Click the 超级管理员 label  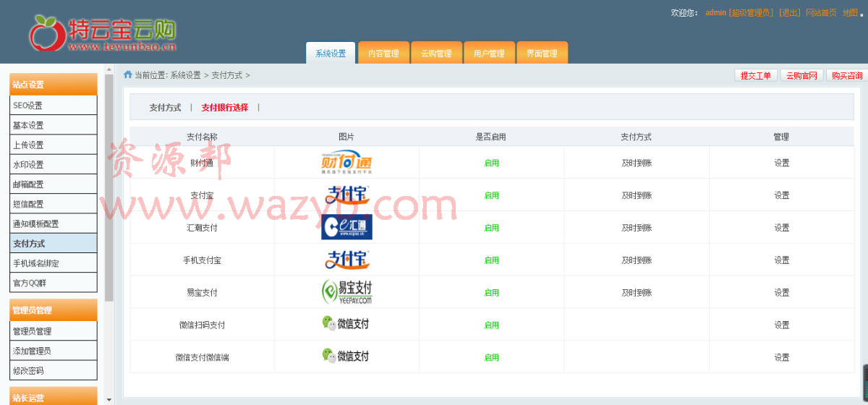click(752, 13)
